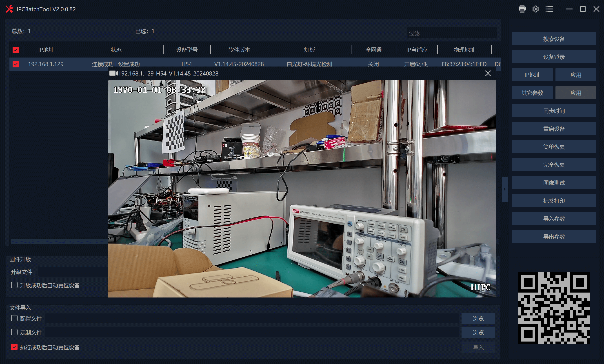This screenshot has width=604, height=364.
Task: Open the settings gear icon
Action: (535, 9)
